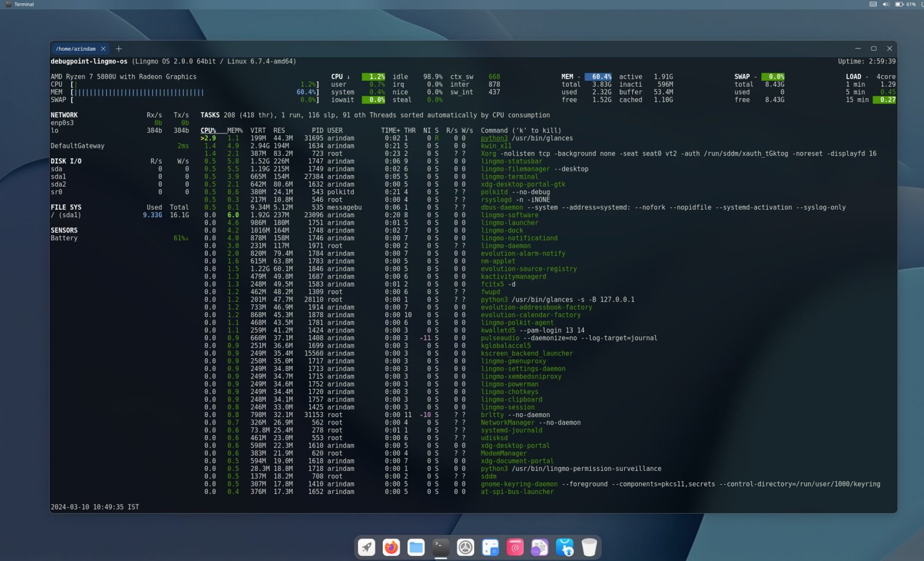Open the software store icon in the dock
This screenshot has height=561, width=924.
coord(564,547)
